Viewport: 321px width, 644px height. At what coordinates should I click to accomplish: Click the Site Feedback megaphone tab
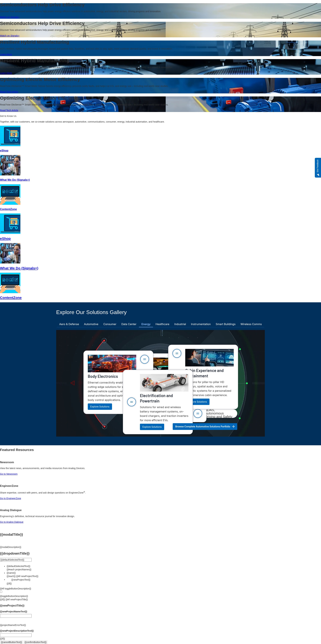click(x=318, y=168)
